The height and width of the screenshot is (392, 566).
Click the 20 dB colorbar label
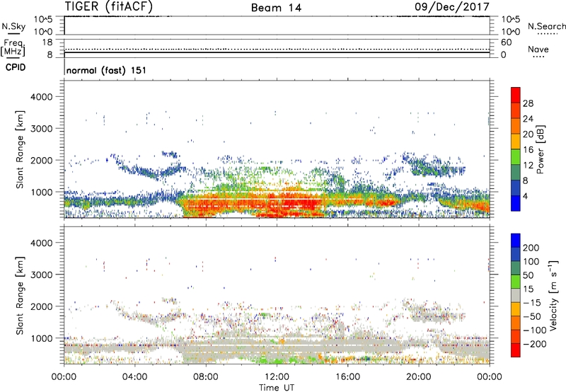pos(528,134)
